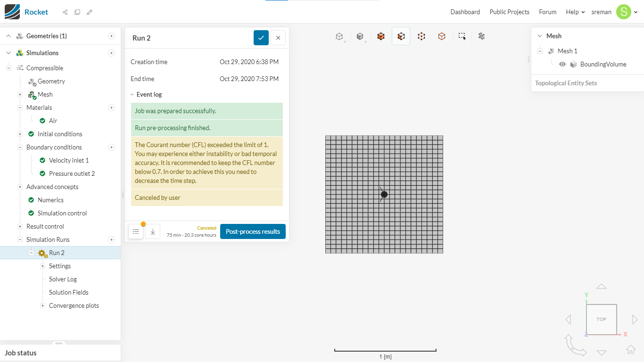This screenshot has height=362, width=644.
Task: Click the confirm checkmark for Run 2
Action: point(261,38)
